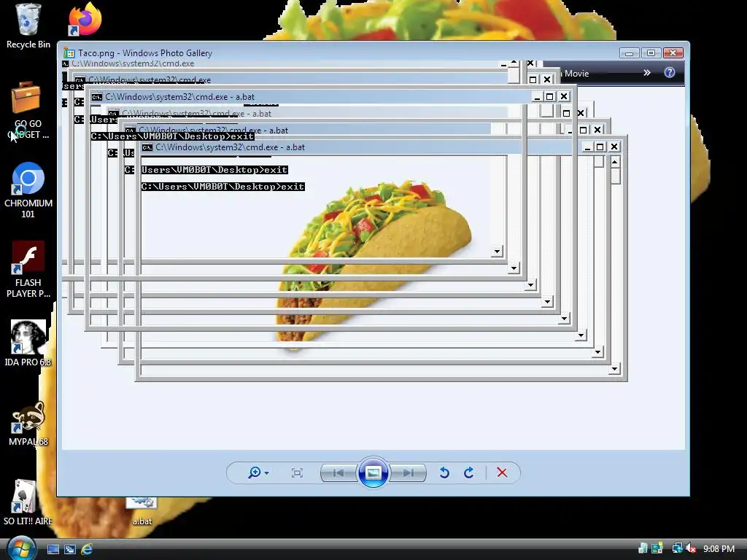The image size is (747, 560).
Task: Click the scroll up arrow in front-most cmd window
Action: click(x=615, y=163)
